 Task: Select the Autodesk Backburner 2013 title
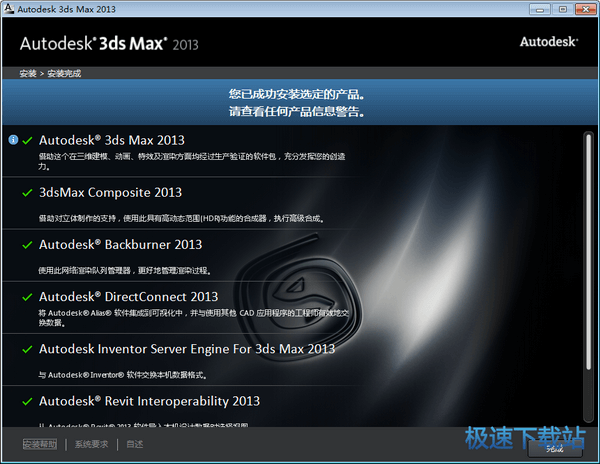tap(121, 244)
